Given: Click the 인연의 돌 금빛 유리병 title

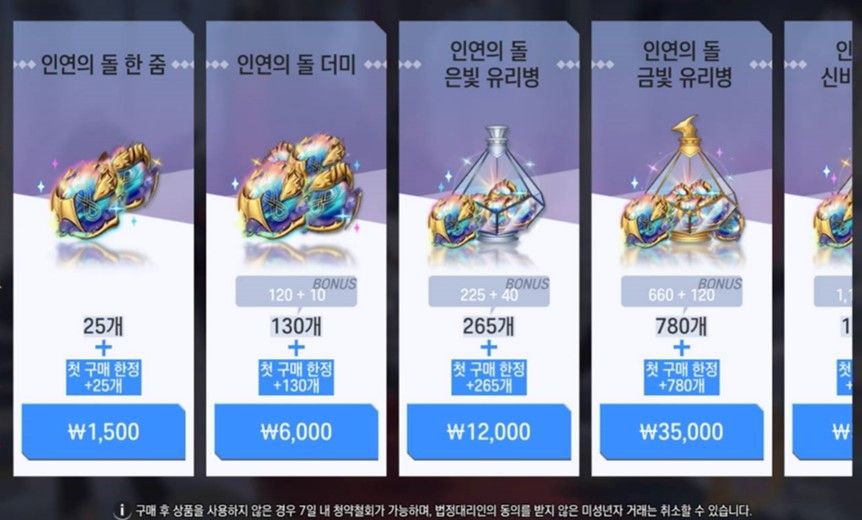Looking at the screenshot, I should click(x=683, y=64).
